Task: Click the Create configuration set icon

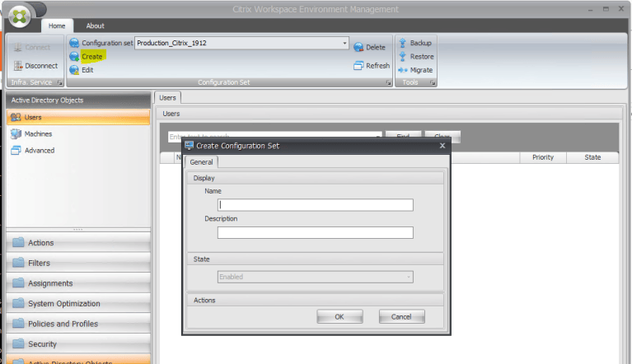Action: [74, 56]
